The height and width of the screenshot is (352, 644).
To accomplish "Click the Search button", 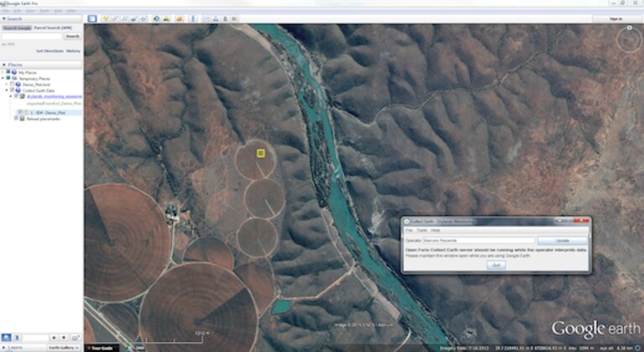I will pyautogui.click(x=72, y=36).
